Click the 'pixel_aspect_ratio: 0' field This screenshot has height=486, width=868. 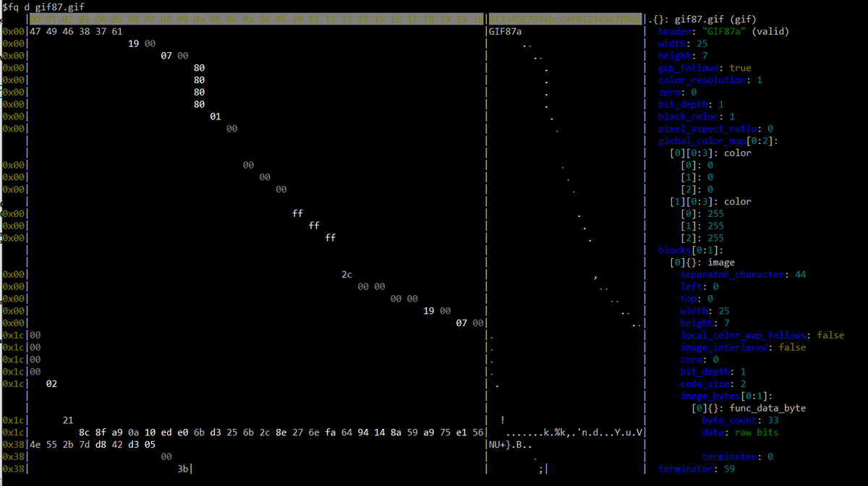point(715,129)
